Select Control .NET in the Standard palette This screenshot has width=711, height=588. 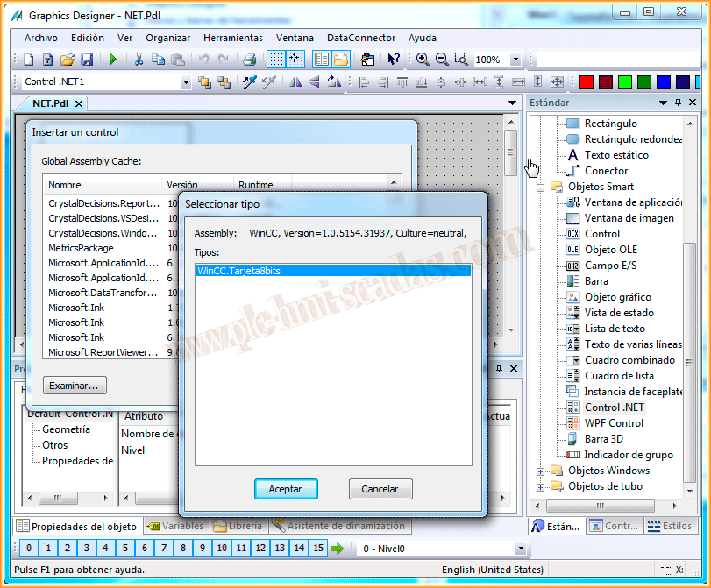pyautogui.click(x=614, y=407)
